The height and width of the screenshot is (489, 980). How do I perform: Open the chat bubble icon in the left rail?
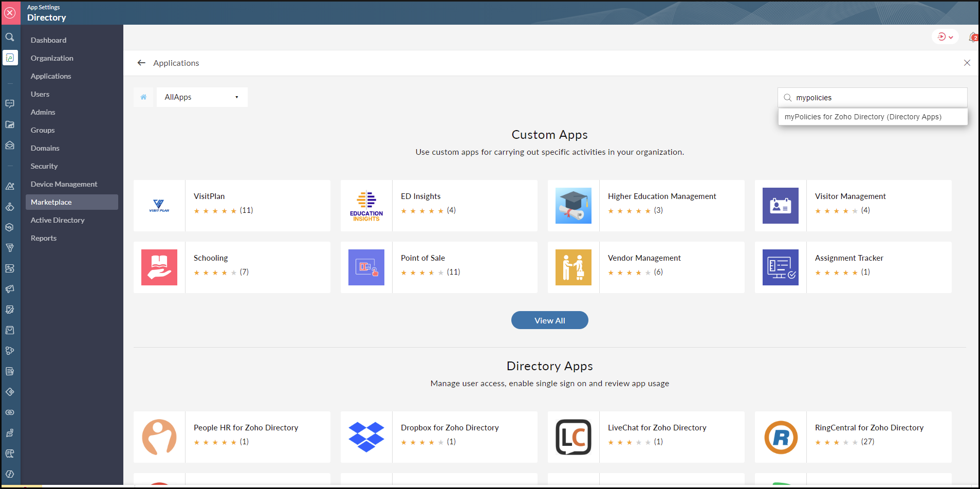10,104
